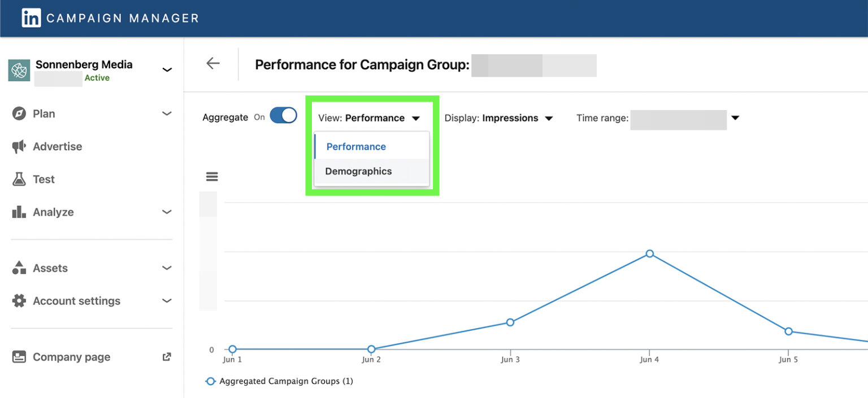Click the external link icon beside Company page

point(166,356)
